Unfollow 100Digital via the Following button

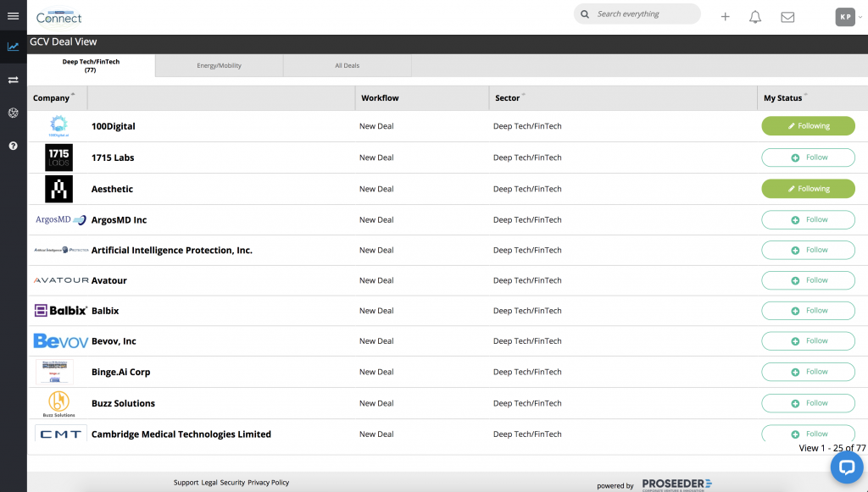click(x=808, y=126)
